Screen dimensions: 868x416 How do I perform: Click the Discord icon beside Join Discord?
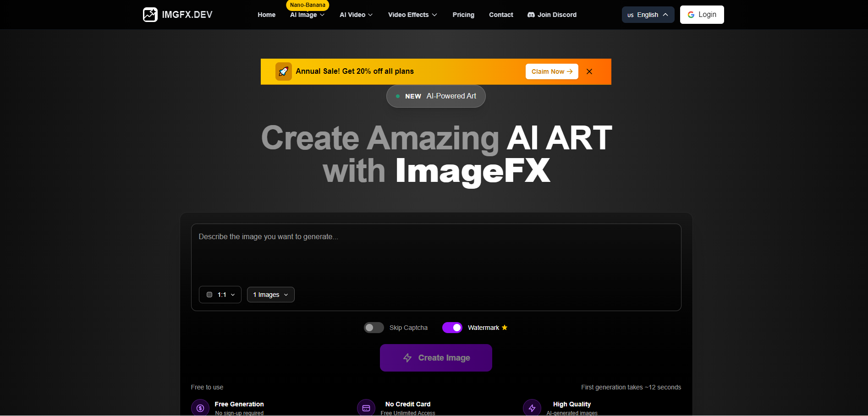(530, 15)
